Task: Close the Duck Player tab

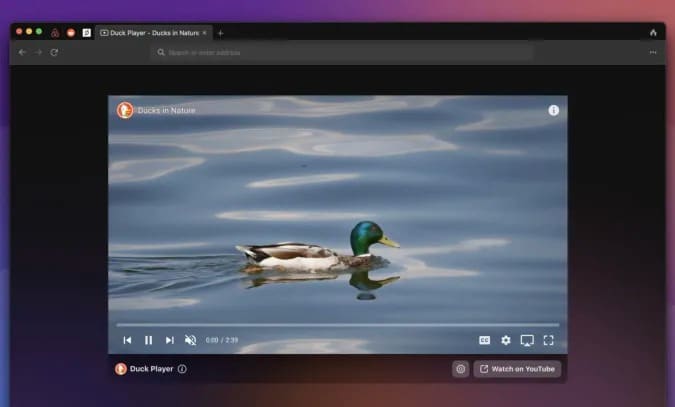Action: click(x=205, y=32)
